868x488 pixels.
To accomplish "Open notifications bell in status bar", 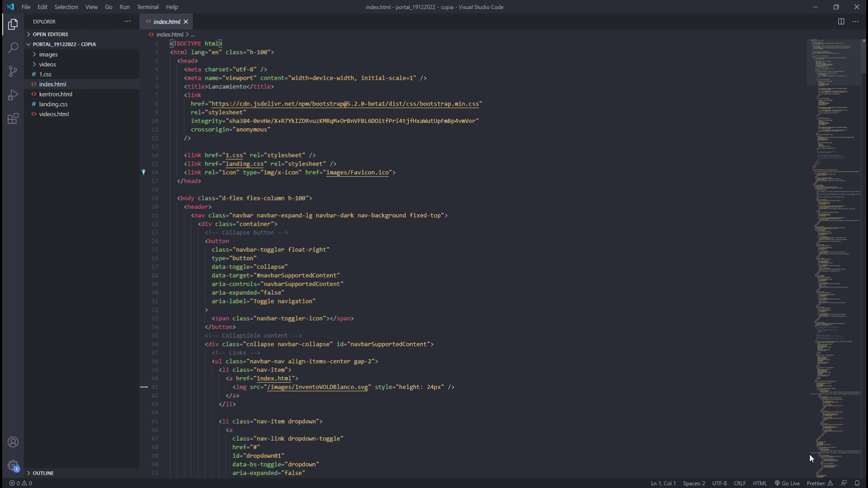I will [857, 483].
